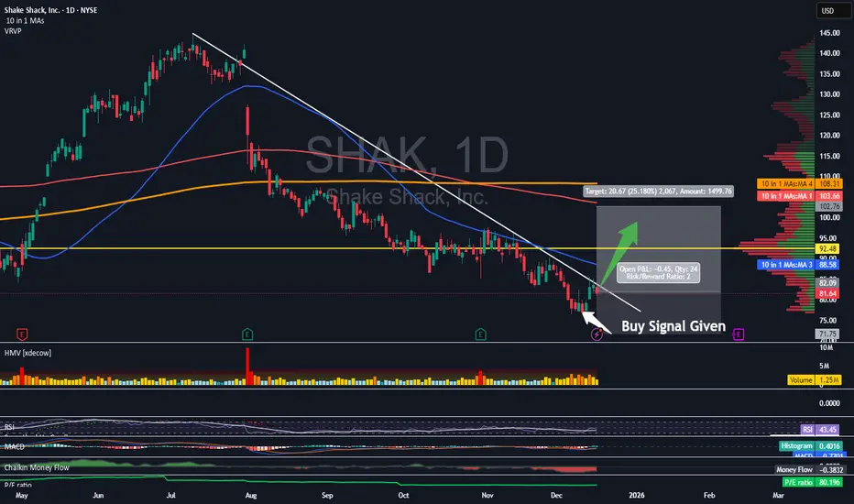Click the tall red volume spike bar in August
Screen dimensions: 854x504
pos(247,367)
